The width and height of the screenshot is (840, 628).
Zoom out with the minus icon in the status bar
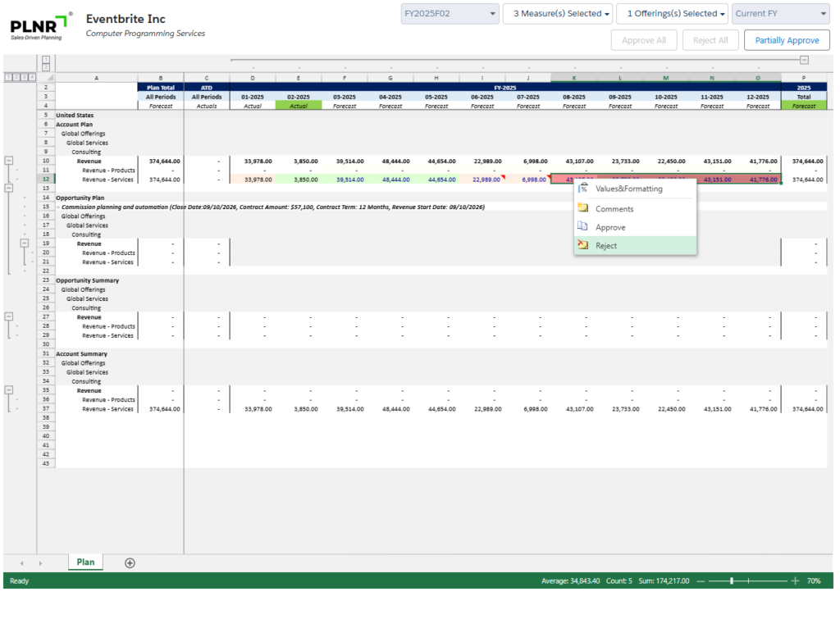pos(701,581)
